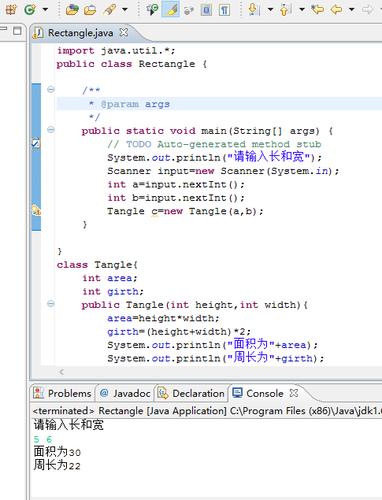Click the 'int girth;' field line
Screen dimensions: 382x500
(x=113, y=291)
